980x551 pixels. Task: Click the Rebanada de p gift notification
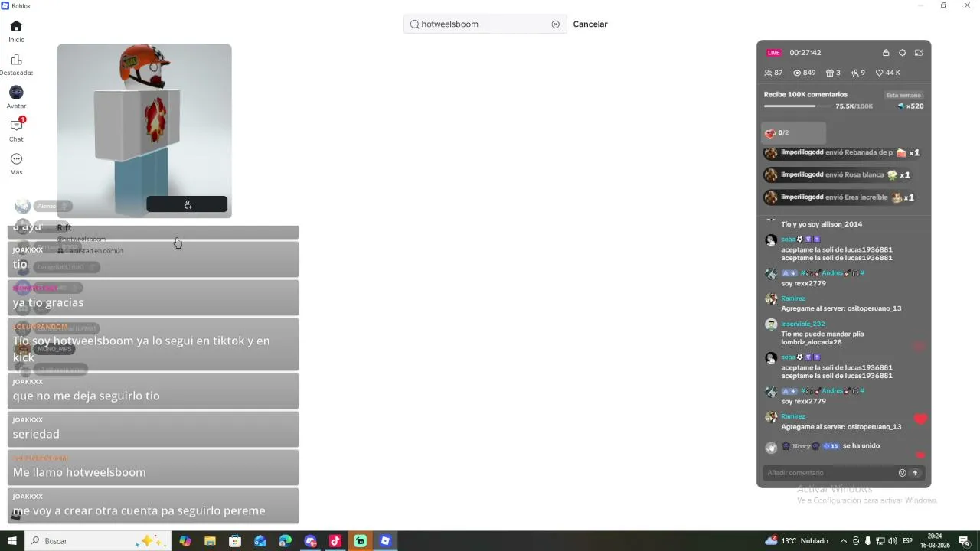[842, 153]
